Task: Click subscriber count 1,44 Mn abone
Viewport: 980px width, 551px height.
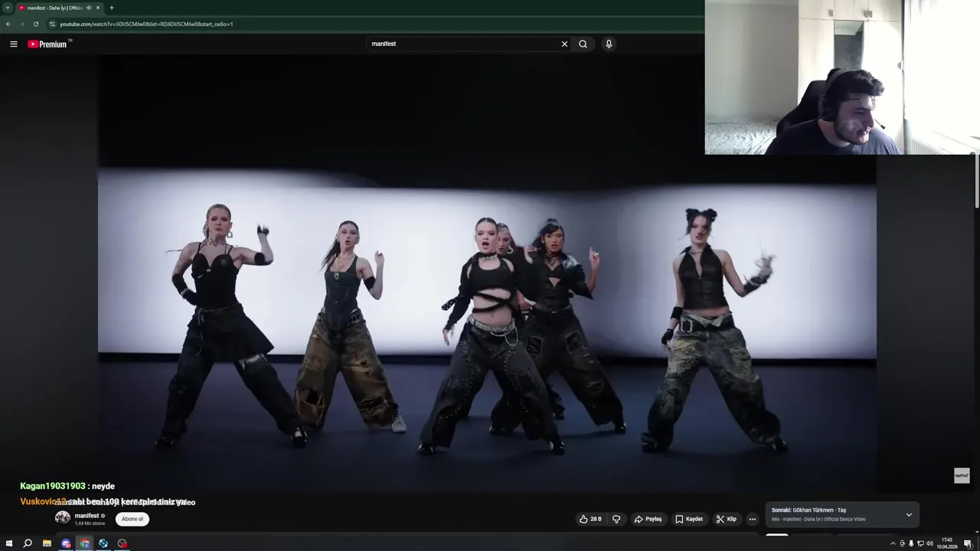Action: [x=90, y=523]
